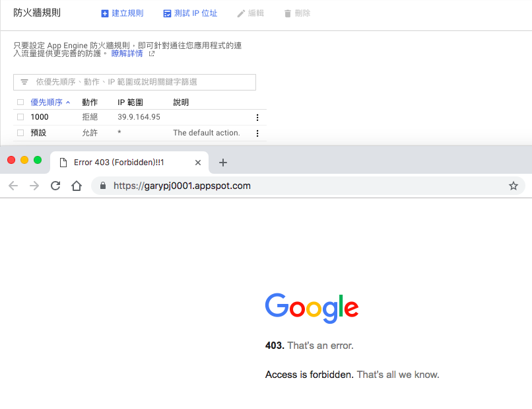Click the filter lines icon in search box
Screen dimensions: 532x409
(24, 82)
